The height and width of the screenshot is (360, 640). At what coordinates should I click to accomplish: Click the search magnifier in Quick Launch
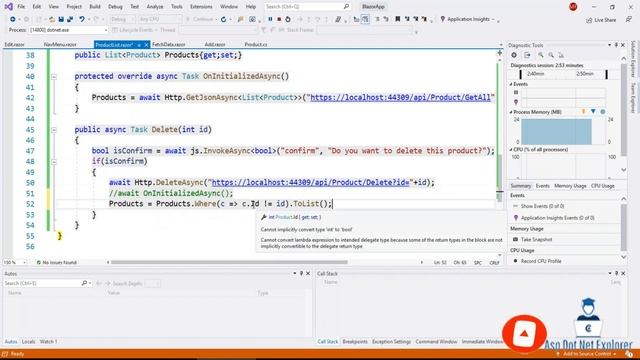coord(346,7)
